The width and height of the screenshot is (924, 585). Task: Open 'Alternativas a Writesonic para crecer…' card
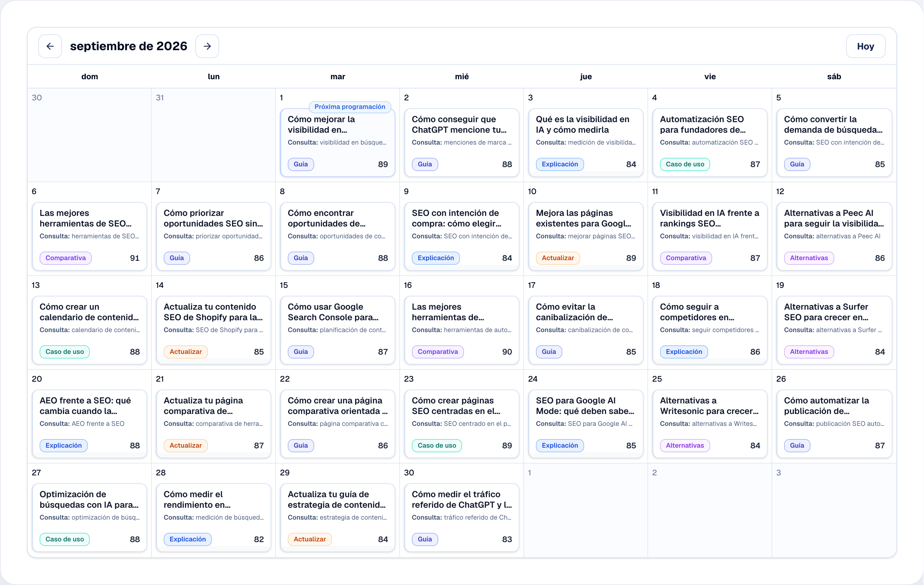pos(709,424)
